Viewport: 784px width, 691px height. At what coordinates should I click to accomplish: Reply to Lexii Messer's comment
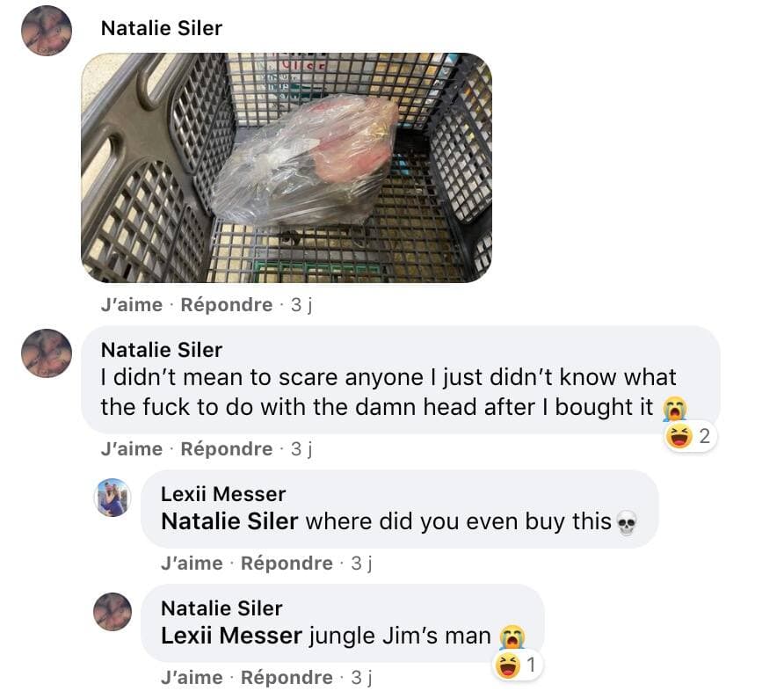tap(287, 563)
